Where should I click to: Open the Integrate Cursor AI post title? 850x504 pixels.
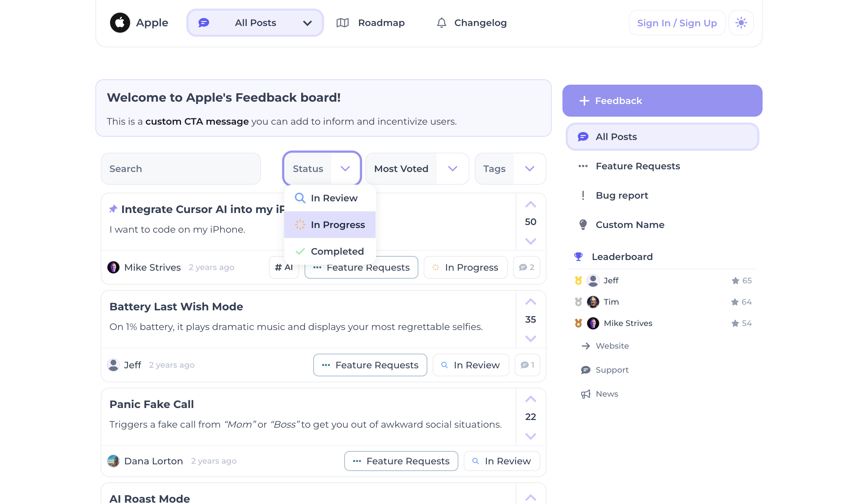point(203,209)
